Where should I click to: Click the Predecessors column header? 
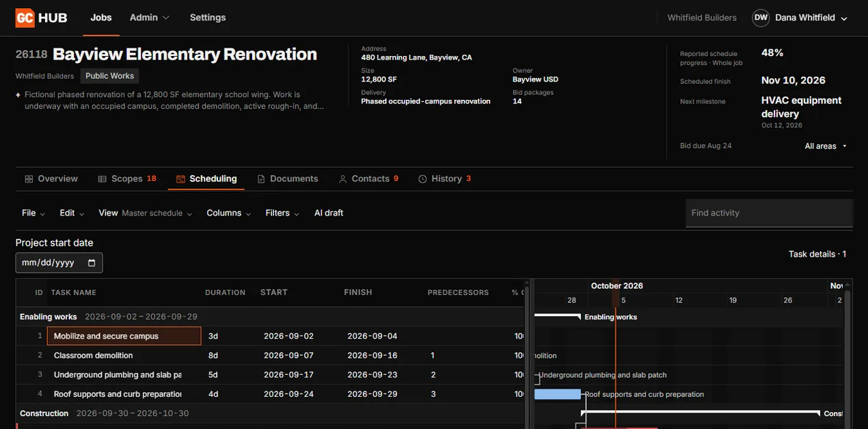(x=458, y=292)
